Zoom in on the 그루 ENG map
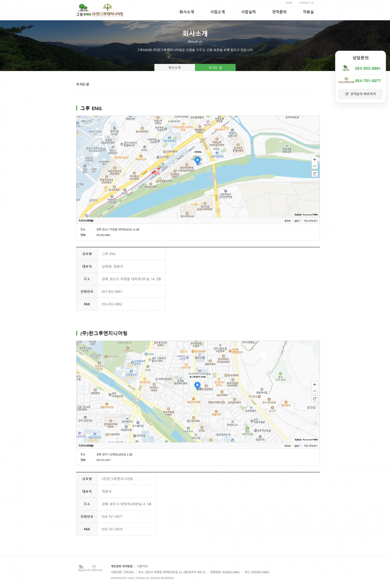Screen dimensions: 390x588 tap(315, 159)
